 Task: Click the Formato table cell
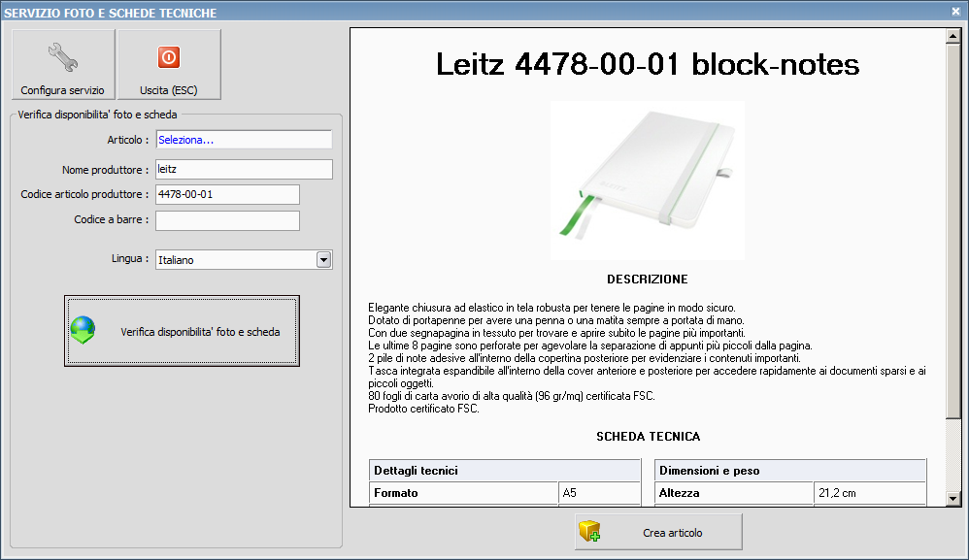(x=463, y=493)
